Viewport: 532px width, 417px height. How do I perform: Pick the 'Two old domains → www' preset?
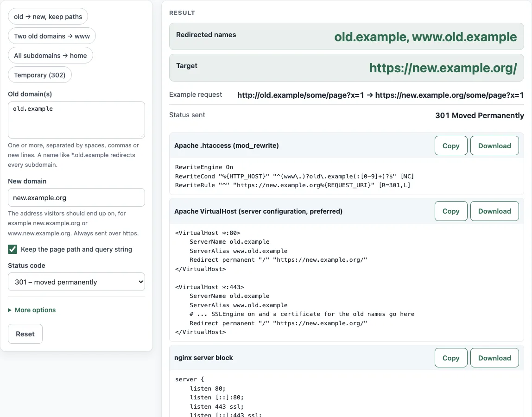tap(52, 36)
